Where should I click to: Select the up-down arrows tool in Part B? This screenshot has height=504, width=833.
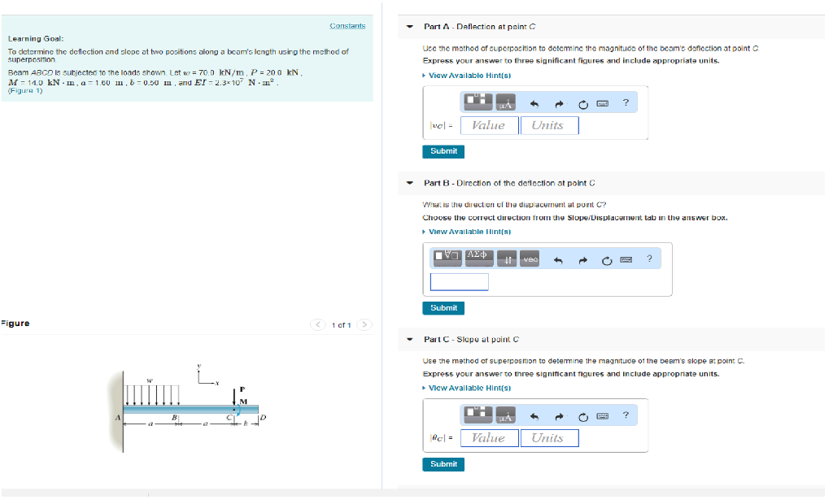pos(506,259)
